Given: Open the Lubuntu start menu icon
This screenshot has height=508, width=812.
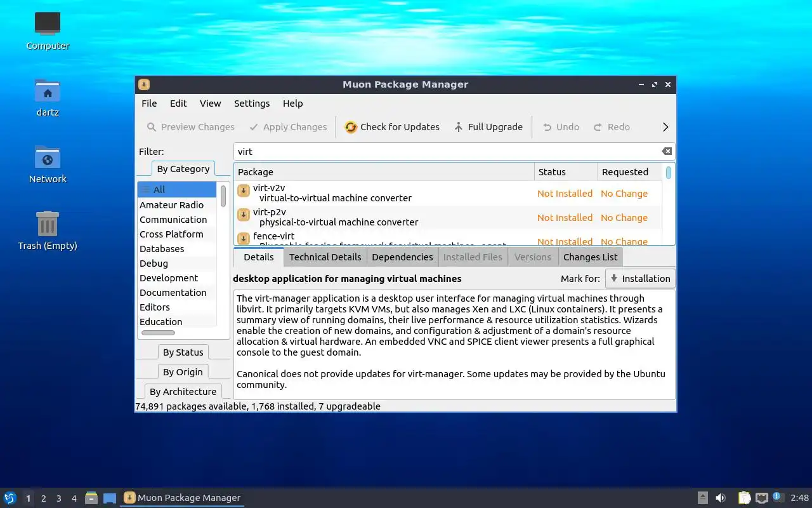Looking at the screenshot, I should (x=10, y=498).
